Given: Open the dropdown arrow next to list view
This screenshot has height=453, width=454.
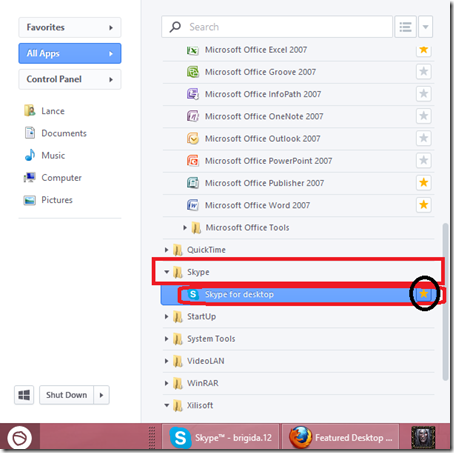Looking at the screenshot, I should [x=426, y=27].
